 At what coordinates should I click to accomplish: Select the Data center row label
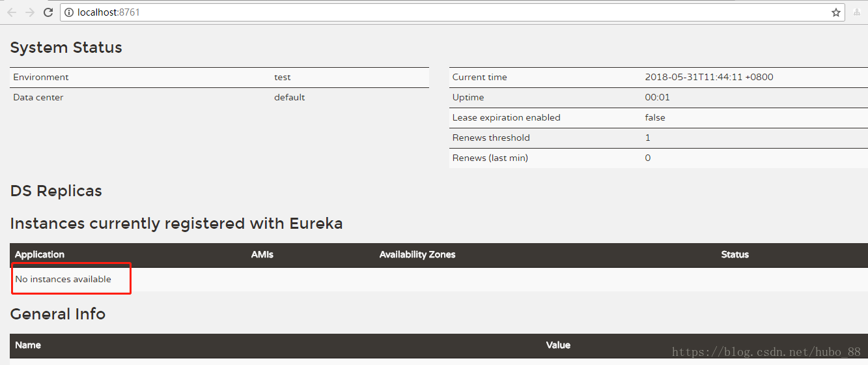[38, 97]
